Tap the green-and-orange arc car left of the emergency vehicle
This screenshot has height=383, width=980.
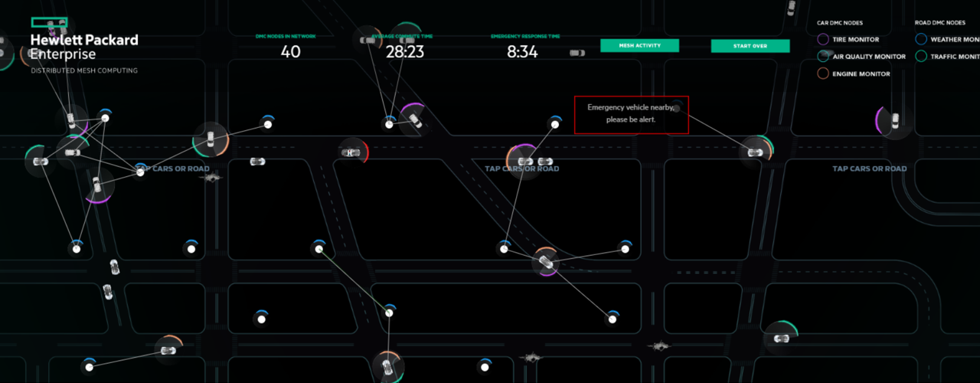coord(211,141)
